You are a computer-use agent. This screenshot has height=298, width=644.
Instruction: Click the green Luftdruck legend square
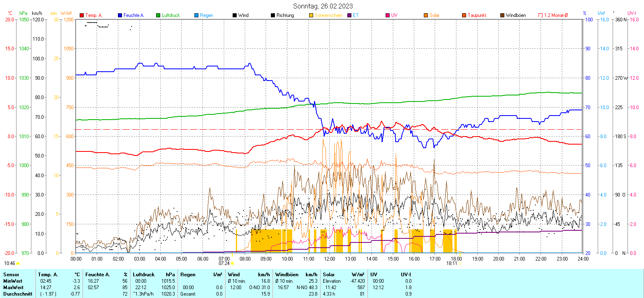coord(158,15)
